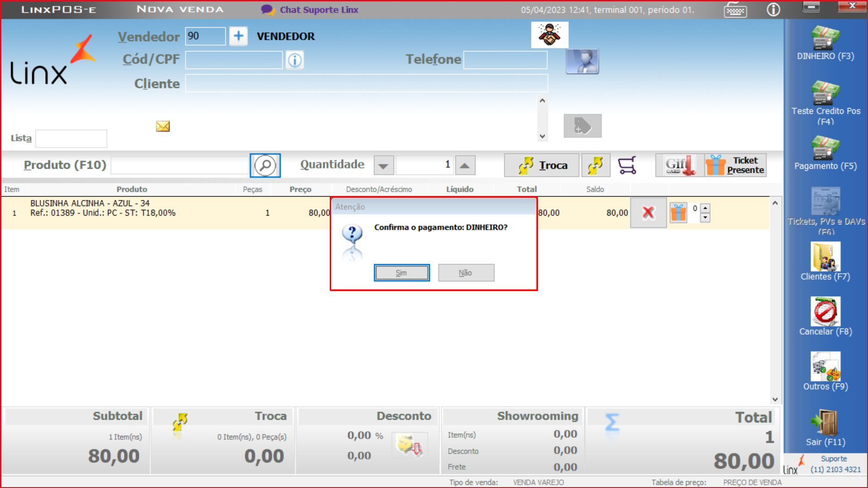Click the exchange arrows icon beside Troca
This screenshot has width=868, height=488.
(x=596, y=166)
